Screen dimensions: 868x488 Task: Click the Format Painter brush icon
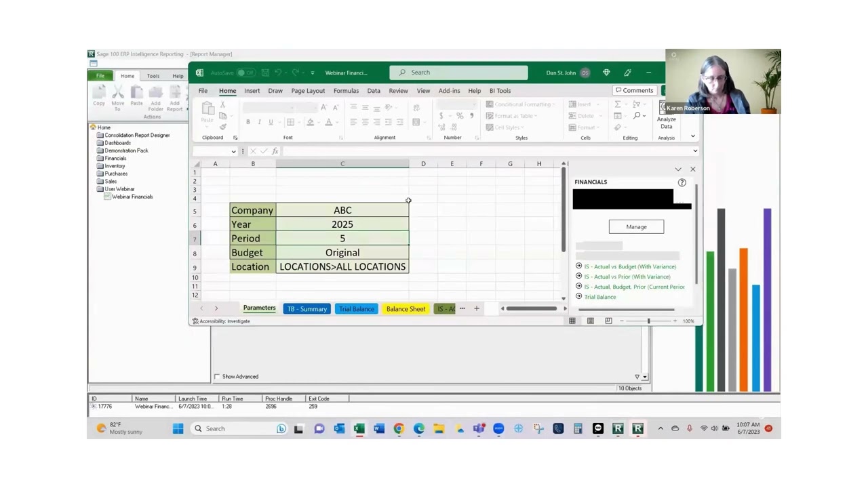coord(223,127)
